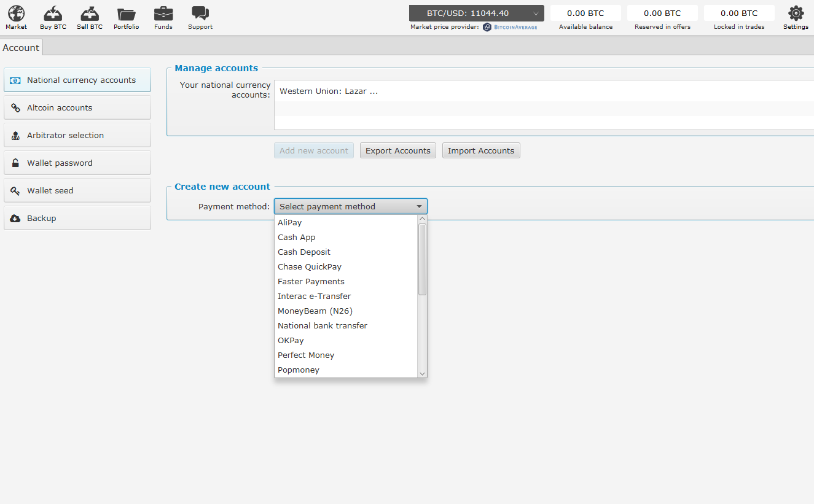The width and height of the screenshot is (814, 504).
Task: Click the Buy BTC icon
Action: pyautogui.click(x=53, y=14)
